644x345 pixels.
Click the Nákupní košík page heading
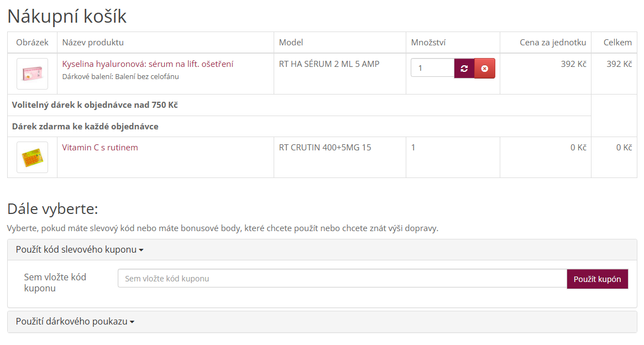pos(67,16)
